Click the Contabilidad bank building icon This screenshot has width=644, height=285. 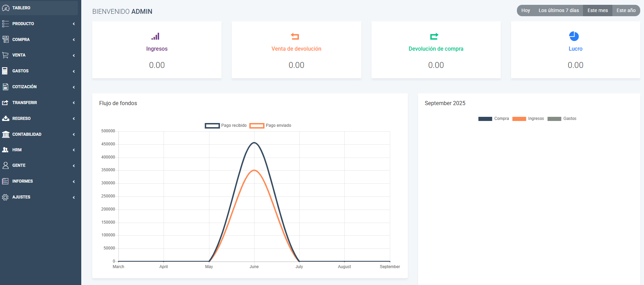[6, 134]
